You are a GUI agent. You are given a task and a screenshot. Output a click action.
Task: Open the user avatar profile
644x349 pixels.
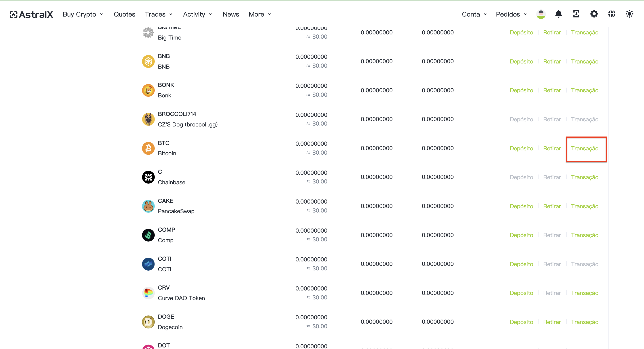pyautogui.click(x=541, y=14)
